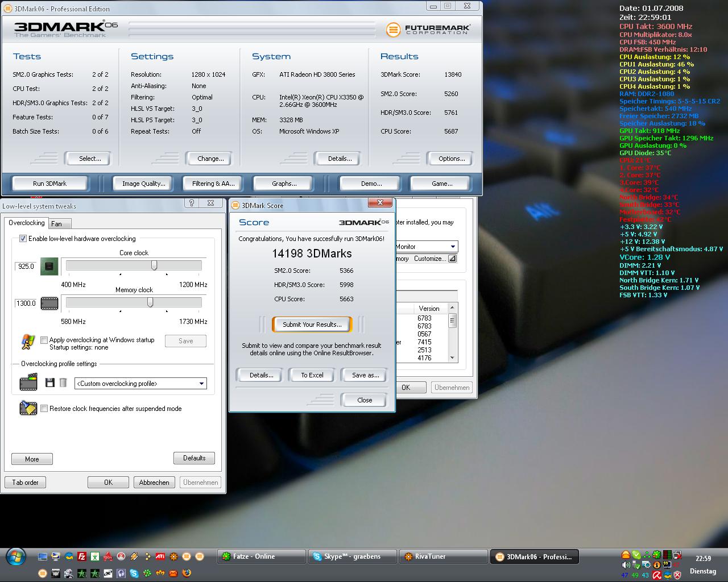Expand the Monitor dropdown in background dialog
Image resolution: width=728 pixels, height=582 pixels.
click(453, 247)
